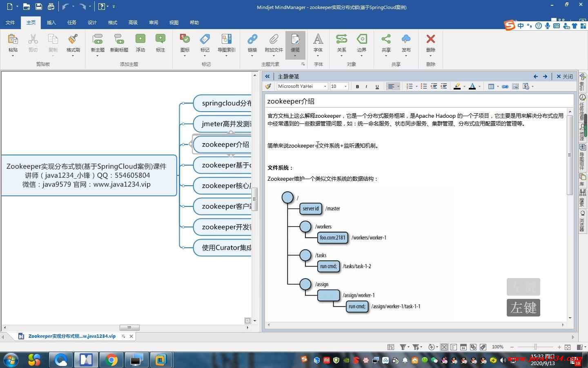Click the zoom out minus button
Screen dimensions: 588x368
512,347
